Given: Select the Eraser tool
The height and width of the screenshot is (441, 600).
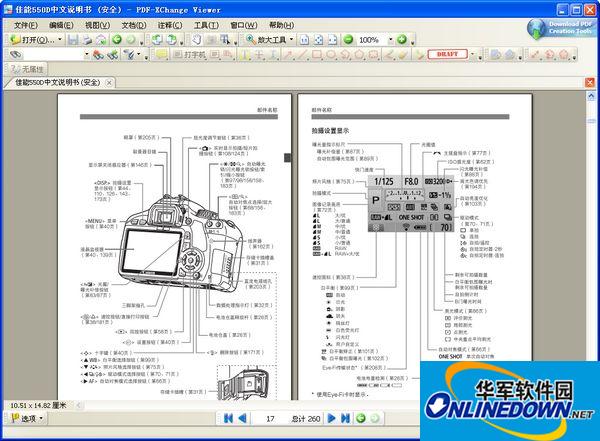Looking at the screenshot, I should pyautogui.click(x=402, y=55).
